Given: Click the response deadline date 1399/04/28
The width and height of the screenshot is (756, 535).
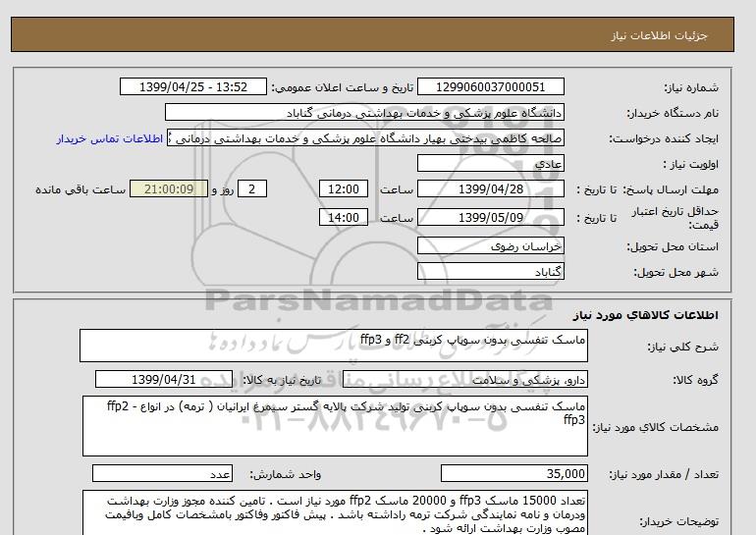Looking at the screenshot, I should [490, 189].
